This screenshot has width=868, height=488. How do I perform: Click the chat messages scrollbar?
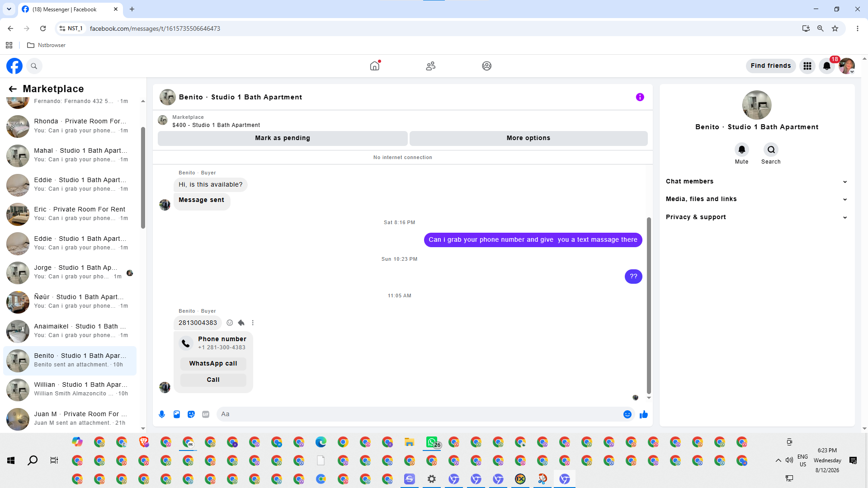649,305
